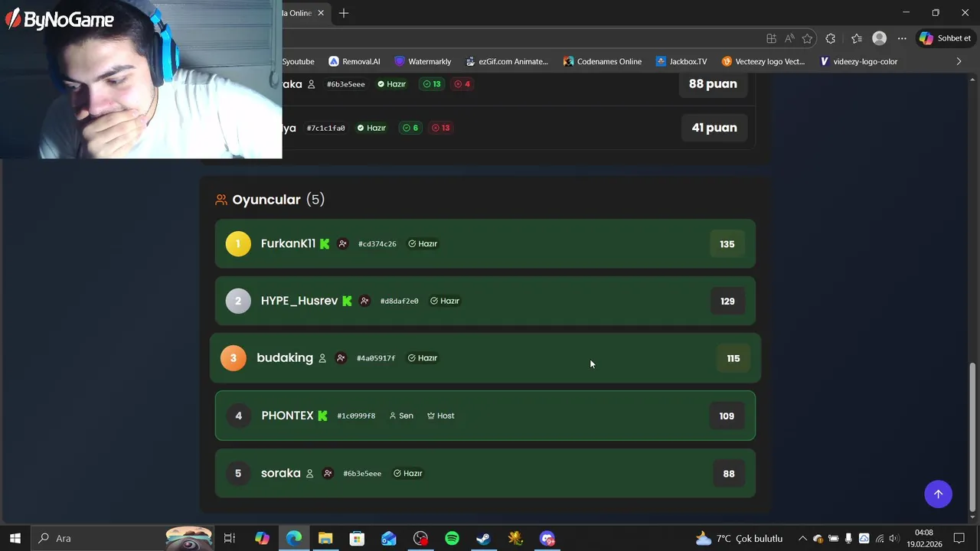Open the Removal.AI bookmark
The image size is (980, 551).
click(x=354, y=61)
